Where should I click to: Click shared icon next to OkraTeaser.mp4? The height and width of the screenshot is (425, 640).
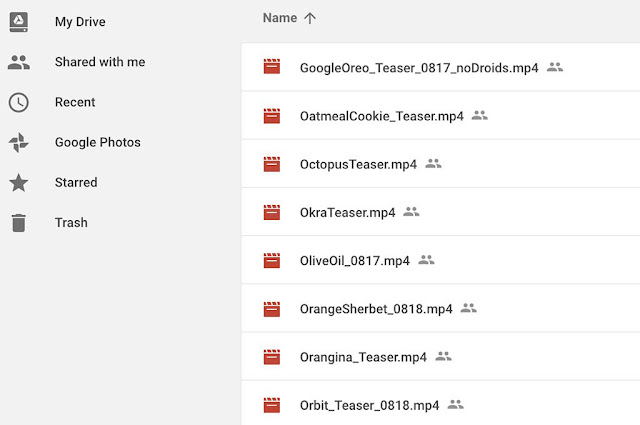pos(411,211)
